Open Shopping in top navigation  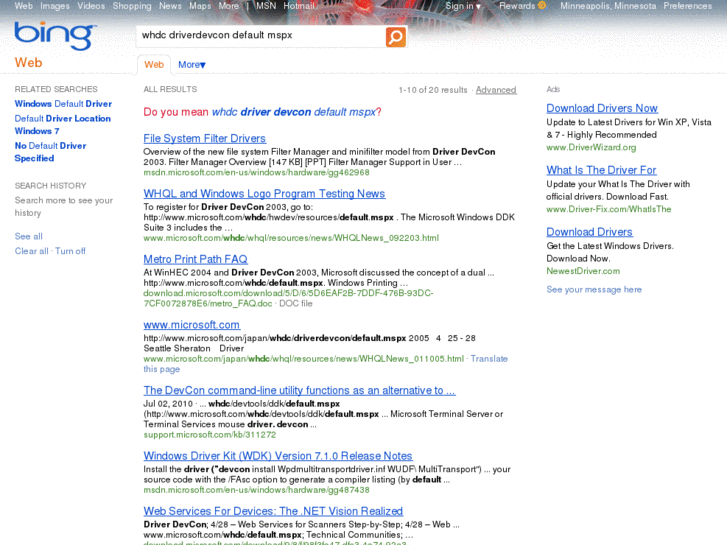click(132, 6)
